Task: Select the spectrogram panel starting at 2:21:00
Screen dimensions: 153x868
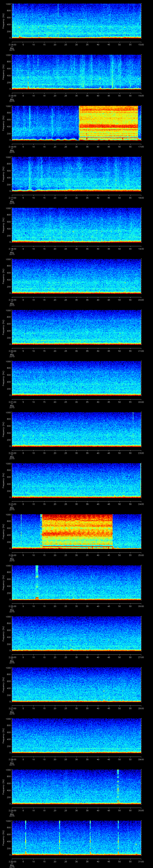Action: 77,378
